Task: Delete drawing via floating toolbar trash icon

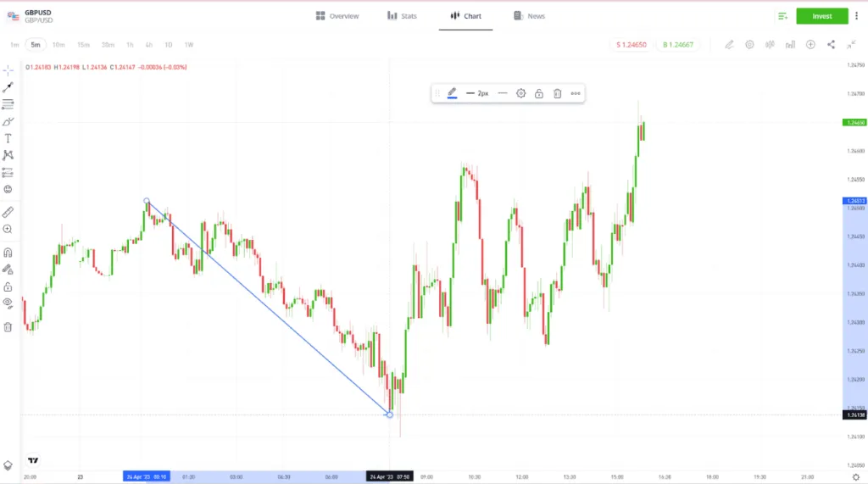Action: click(557, 93)
